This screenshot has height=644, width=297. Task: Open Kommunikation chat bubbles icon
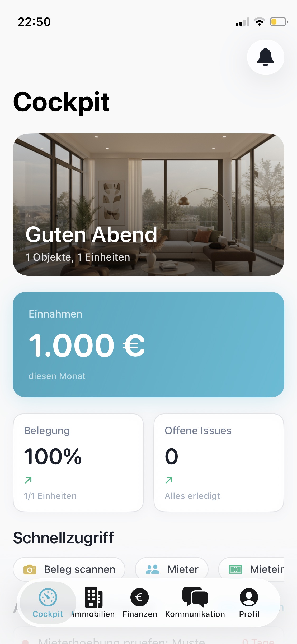point(195,597)
